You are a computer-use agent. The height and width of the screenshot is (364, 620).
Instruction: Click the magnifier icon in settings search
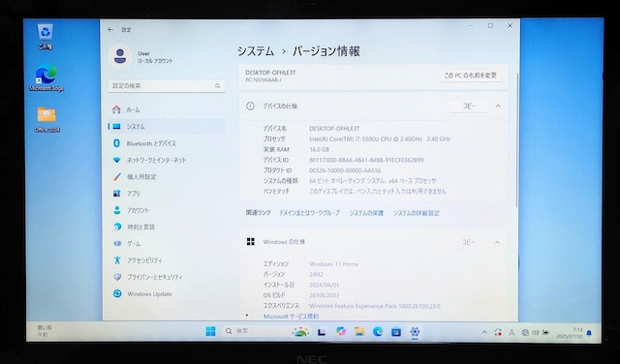[217, 86]
